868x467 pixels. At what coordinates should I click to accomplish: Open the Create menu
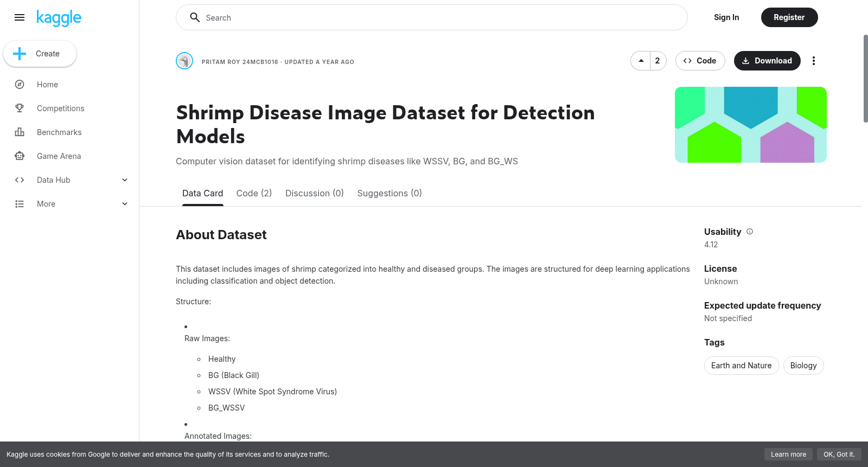click(x=40, y=54)
